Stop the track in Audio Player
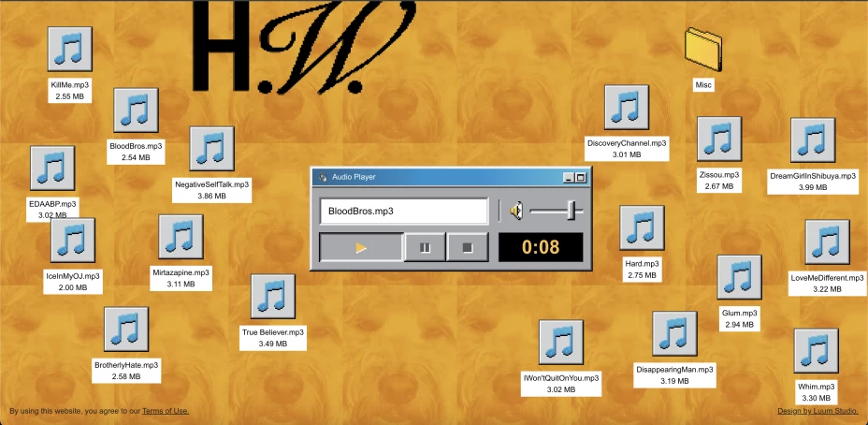The height and width of the screenshot is (425, 868). pyautogui.click(x=468, y=247)
